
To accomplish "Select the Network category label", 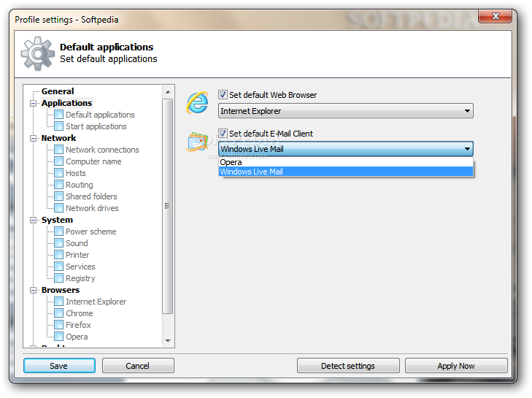I will (x=58, y=138).
